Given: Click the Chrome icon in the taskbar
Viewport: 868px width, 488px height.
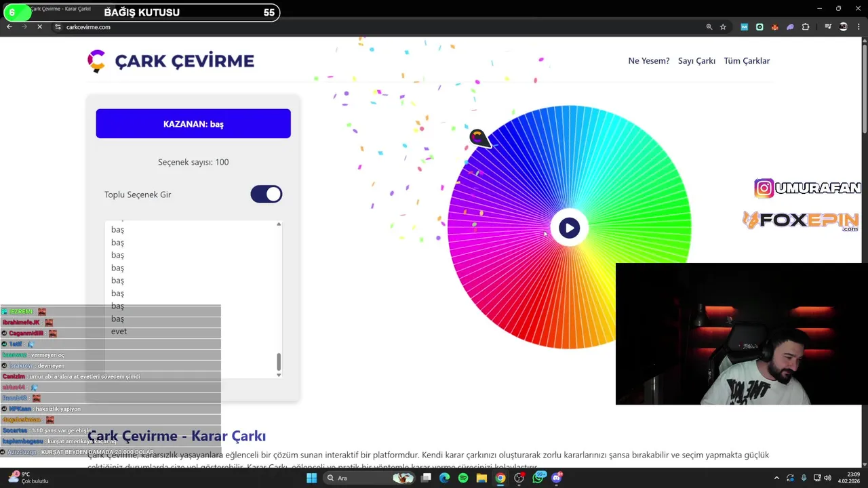Looking at the screenshot, I should pos(500,478).
